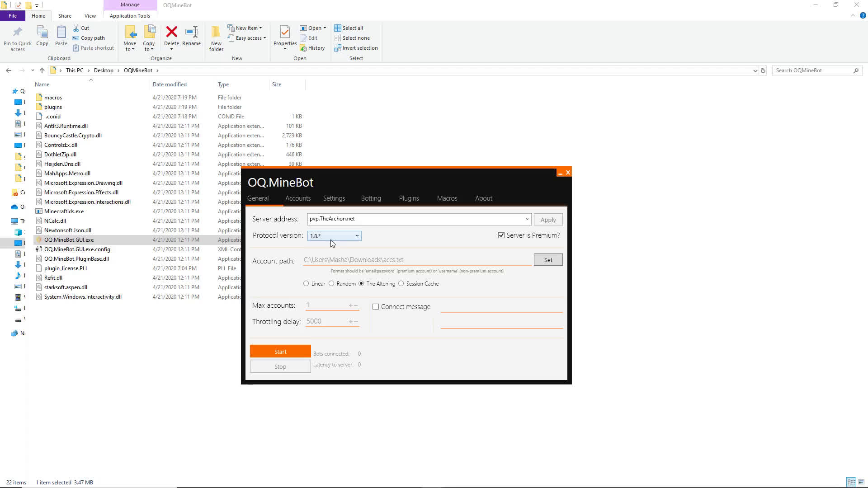Image resolution: width=868 pixels, height=488 pixels.
Task: Click the Search OQMineBot field
Action: (812, 70)
